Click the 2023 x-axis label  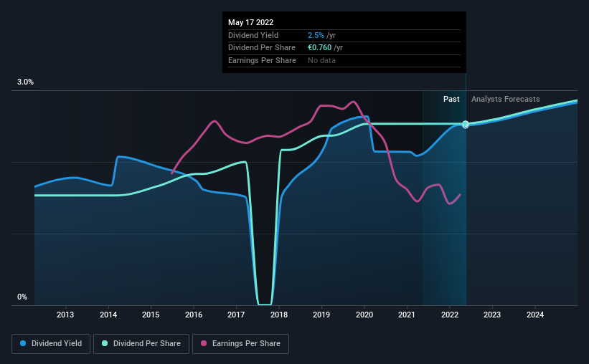click(492, 315)
